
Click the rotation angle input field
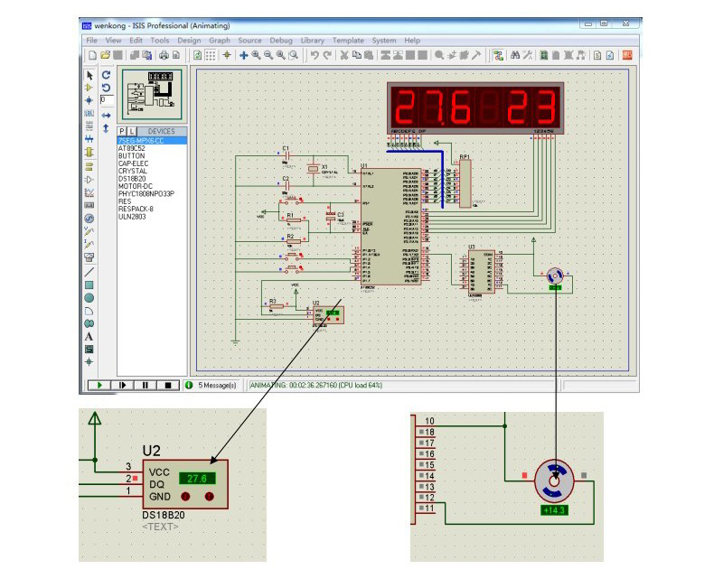click(108, 99)
